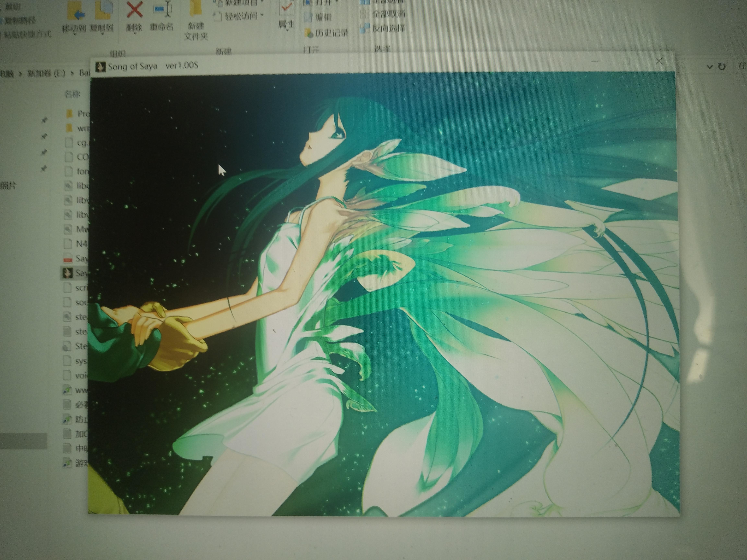Select the 'scri' file row
Image resolution: width=747 pixels, height=560 pixels.
pos(76,288)
